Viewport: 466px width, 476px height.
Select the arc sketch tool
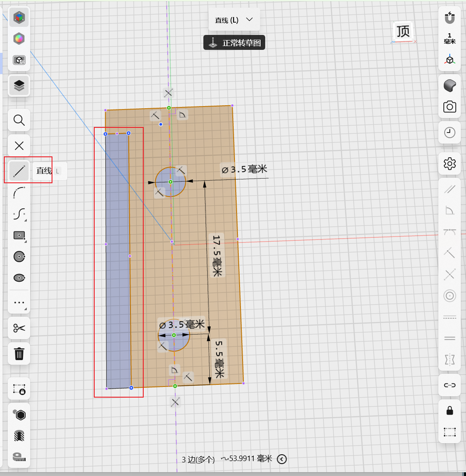(x=19, y=193)
